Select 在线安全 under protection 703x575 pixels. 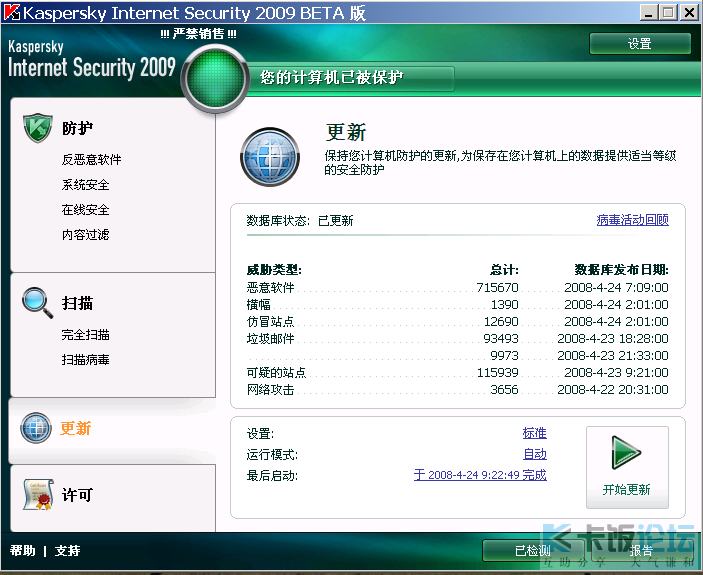coord(85,210)
